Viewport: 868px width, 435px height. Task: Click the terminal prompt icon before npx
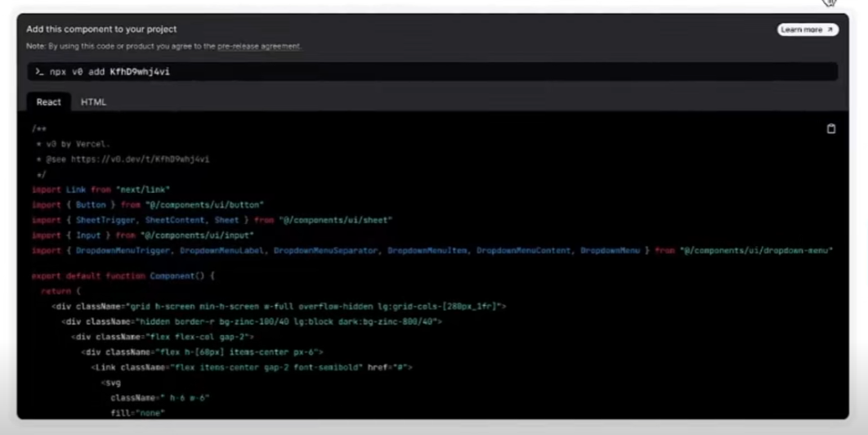(x=38, y=72)
